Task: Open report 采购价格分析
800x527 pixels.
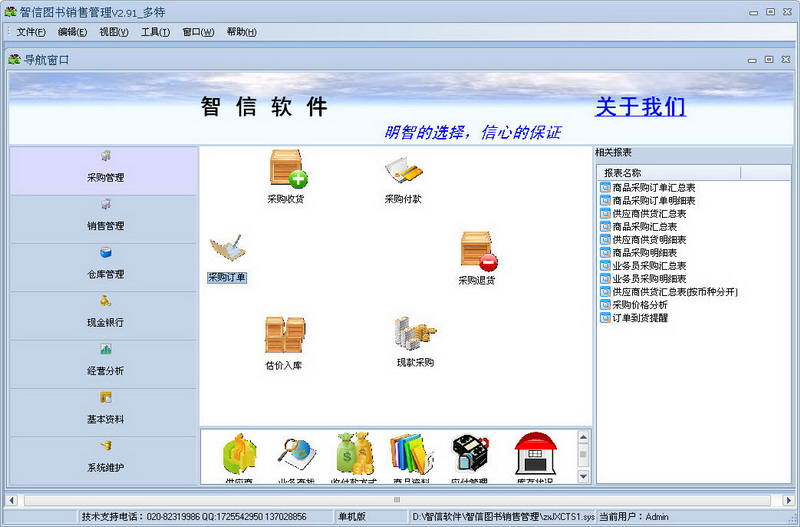Action: (x=634, y=305)
